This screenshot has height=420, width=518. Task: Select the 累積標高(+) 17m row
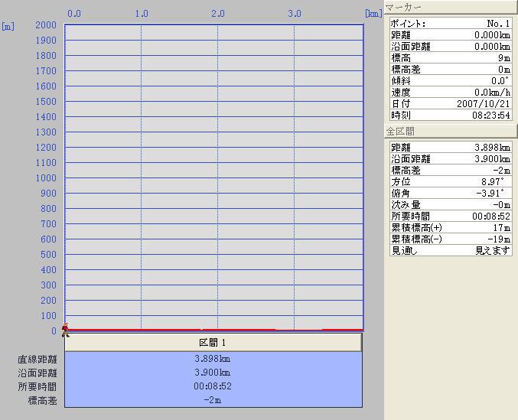pyautogui.click(x=450, y=228)
